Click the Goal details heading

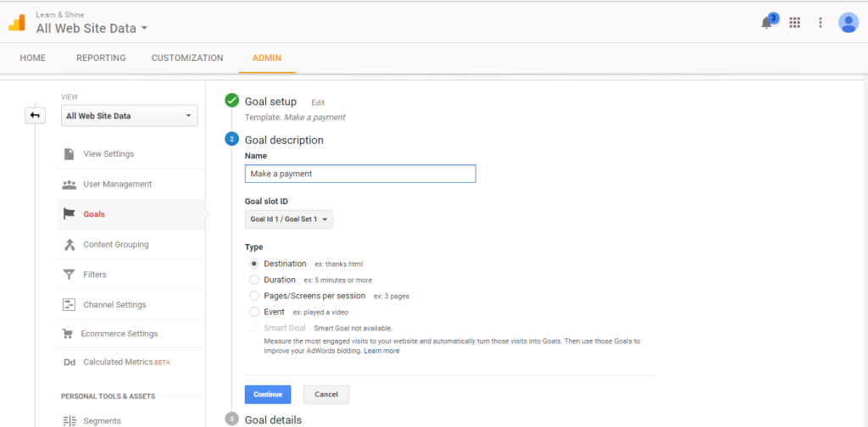pyautogui.click(x=274, y=420)
